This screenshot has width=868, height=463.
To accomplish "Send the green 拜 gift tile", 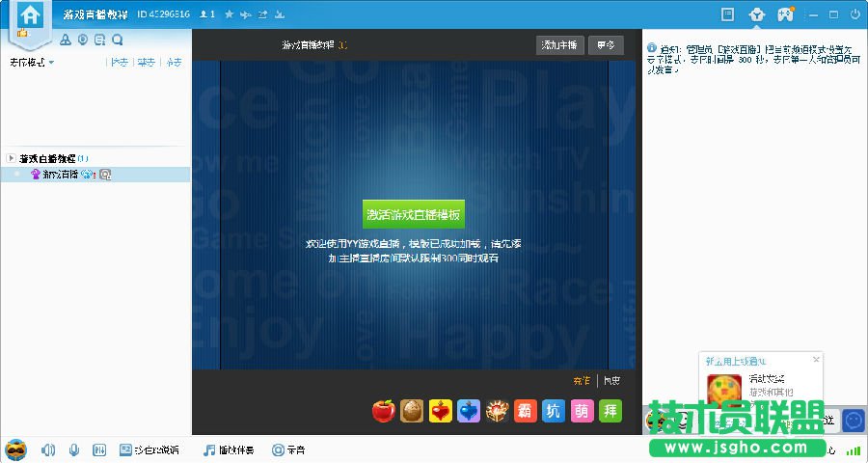I will 610,411.
